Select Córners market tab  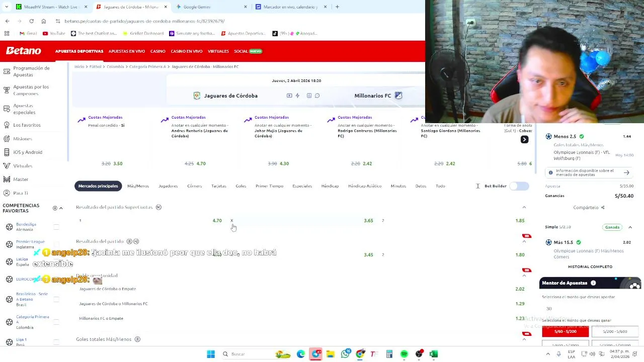[x=194, y=186]
